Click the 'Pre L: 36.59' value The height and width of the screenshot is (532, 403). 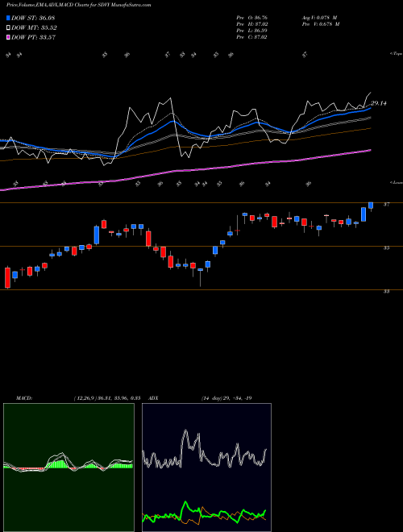click(251, 31)
